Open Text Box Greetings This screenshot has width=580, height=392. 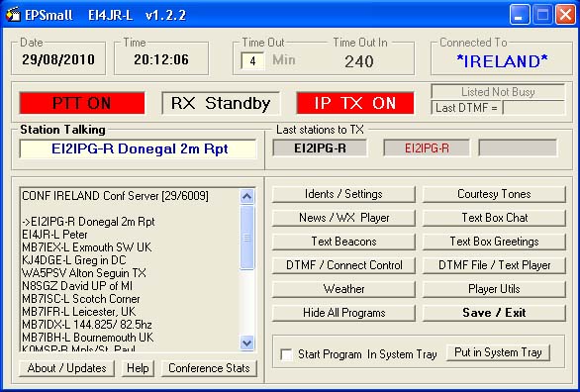(x=494, y=242)
